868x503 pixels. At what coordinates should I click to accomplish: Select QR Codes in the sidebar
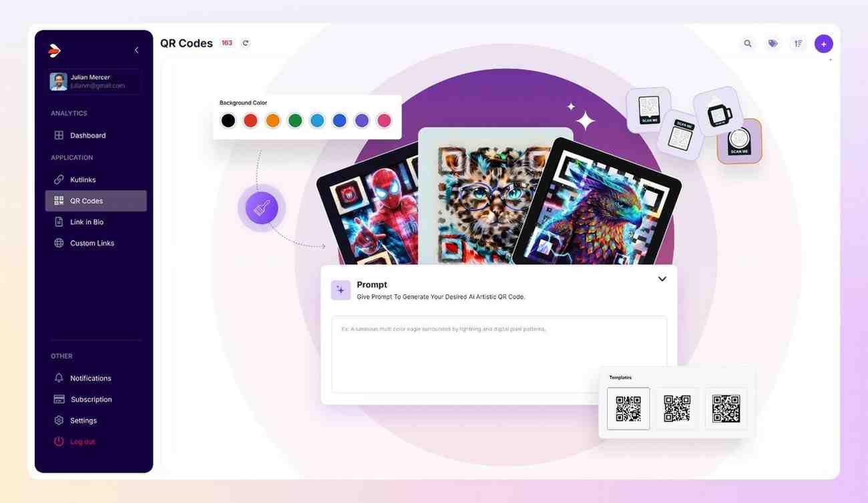point(95,201)
